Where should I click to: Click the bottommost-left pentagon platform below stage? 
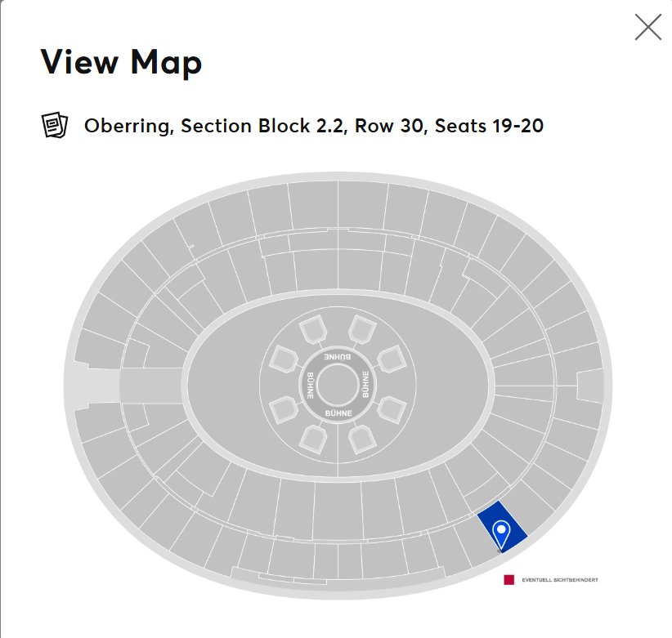click(x=313, y=439)
